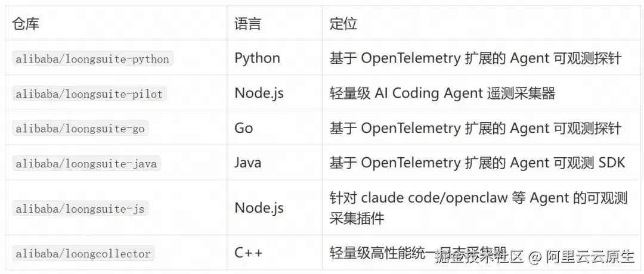Click the 语言 column header

point(248,24)
